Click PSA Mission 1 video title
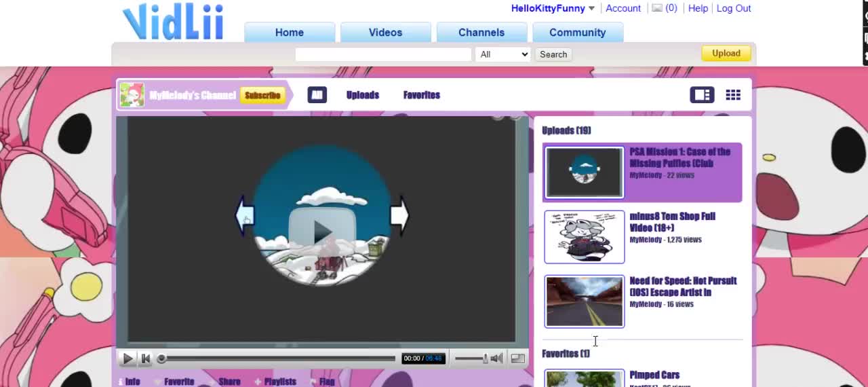This screenshot has width=868, height=387. pos(680,158)
